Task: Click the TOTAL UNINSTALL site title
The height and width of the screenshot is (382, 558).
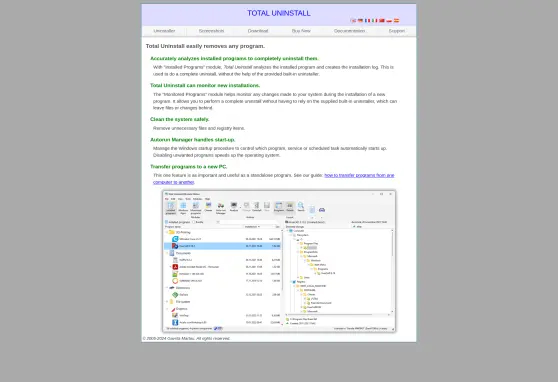Action: (279, 13)
